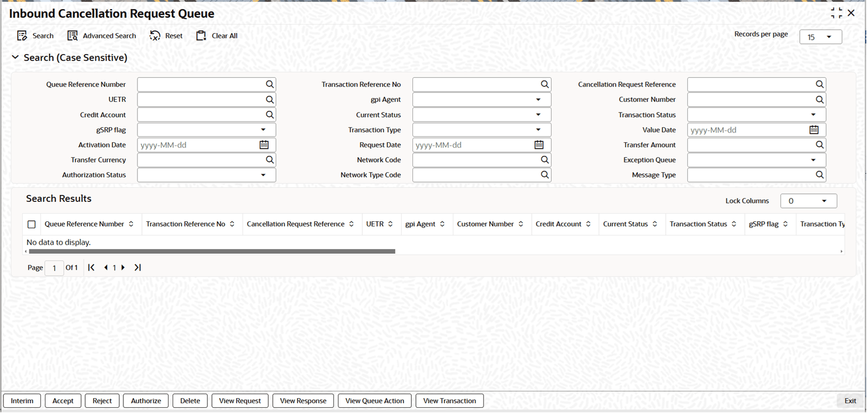Click the Delete button

(x=190, y=401)
